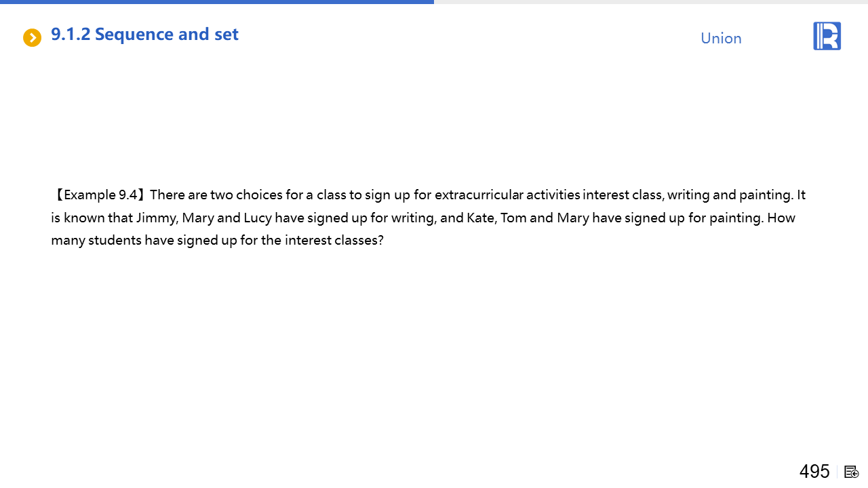This screenshot has width=868, height=488.
Task: Click the orange chevron icon beside the title
Action: pos(32,38)
